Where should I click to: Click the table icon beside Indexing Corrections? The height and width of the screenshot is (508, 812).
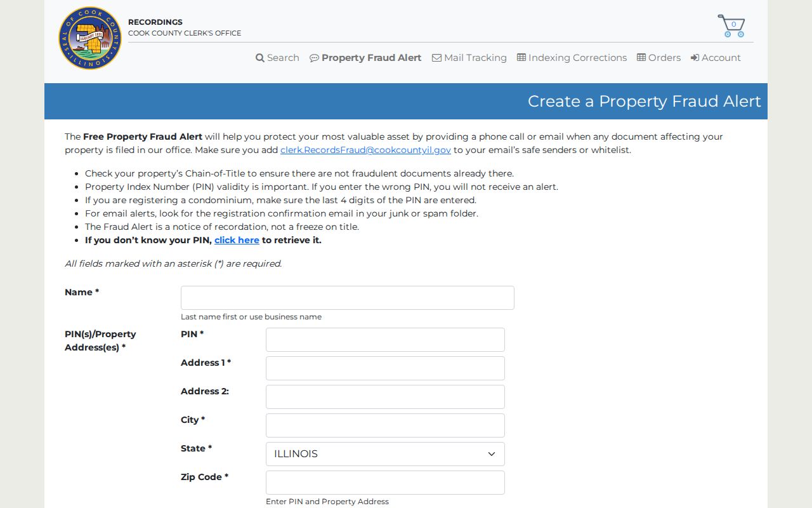[521, 58]
